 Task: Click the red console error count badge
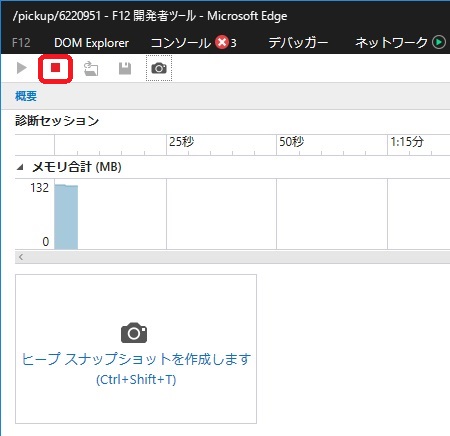pos(222,42)
